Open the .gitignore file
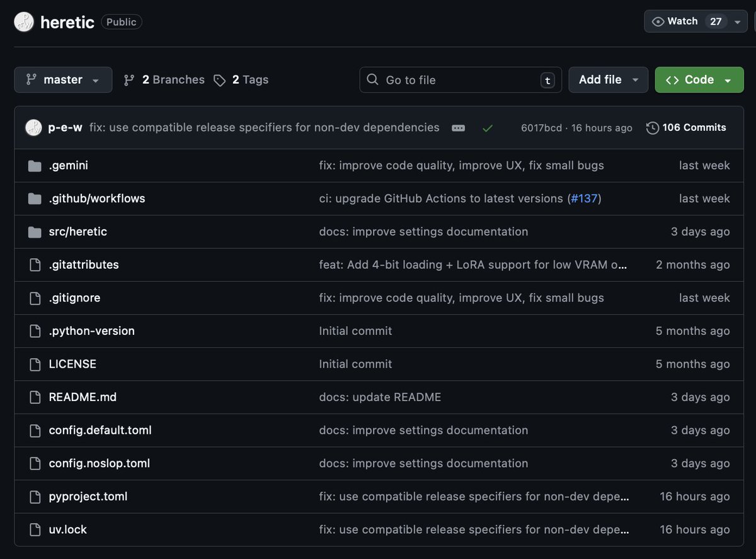The height and width of the screenshot is (559, 756). [x=74, y=298]
